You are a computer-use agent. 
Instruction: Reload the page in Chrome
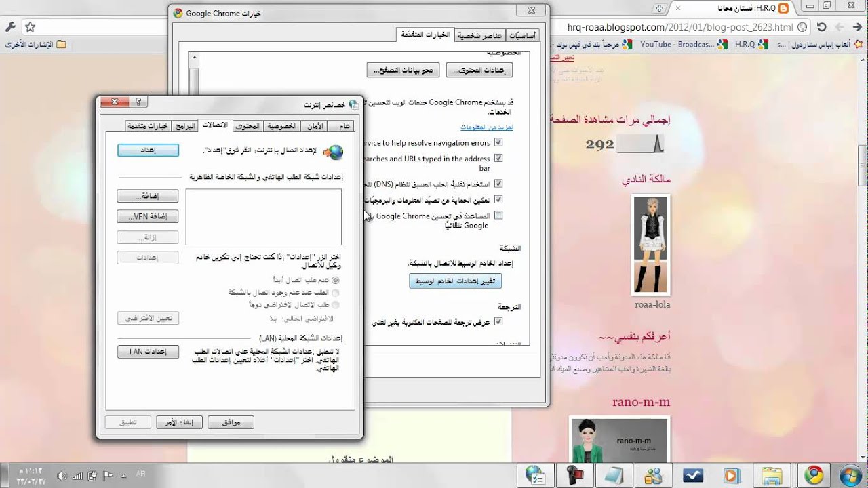click(821, 27)
